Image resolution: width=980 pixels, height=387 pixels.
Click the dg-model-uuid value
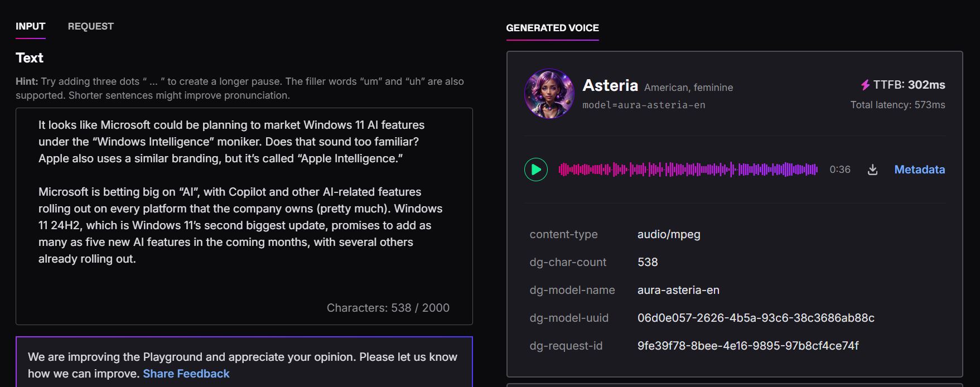[756, 318]
